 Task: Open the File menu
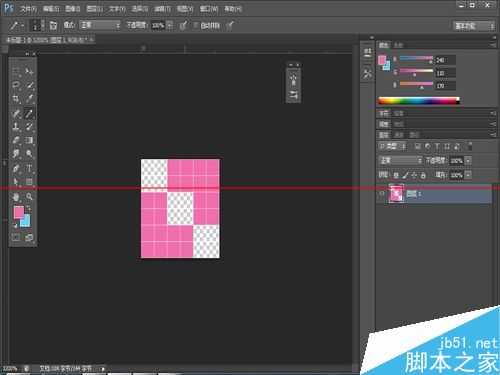point(28,9)
